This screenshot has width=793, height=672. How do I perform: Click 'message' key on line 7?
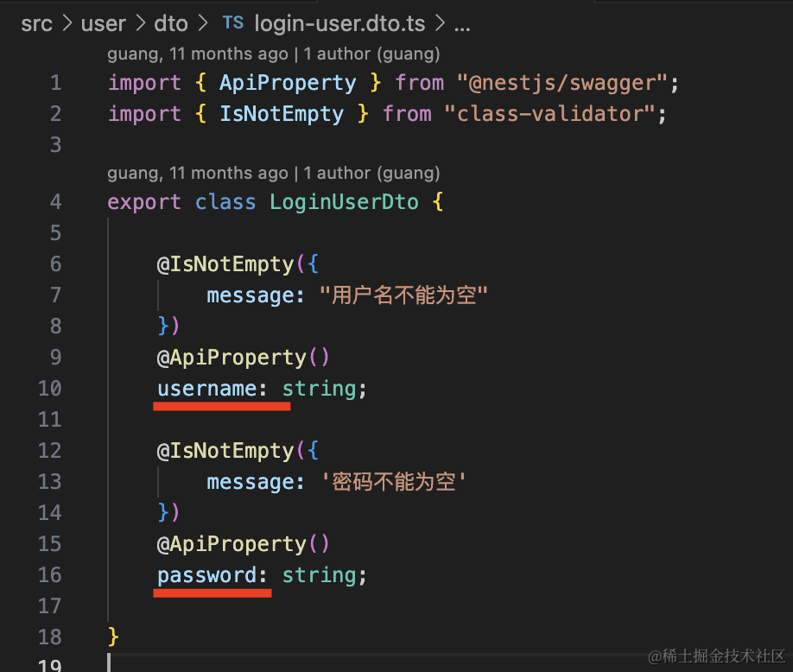(x=251, y=295)
